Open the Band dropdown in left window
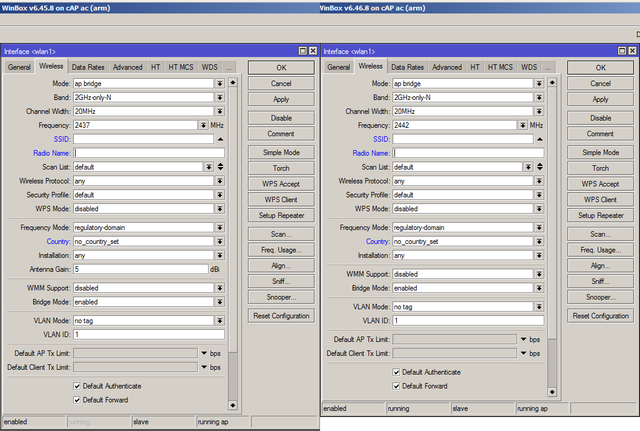This screenshot has width=640, height=431. point(220,98)
